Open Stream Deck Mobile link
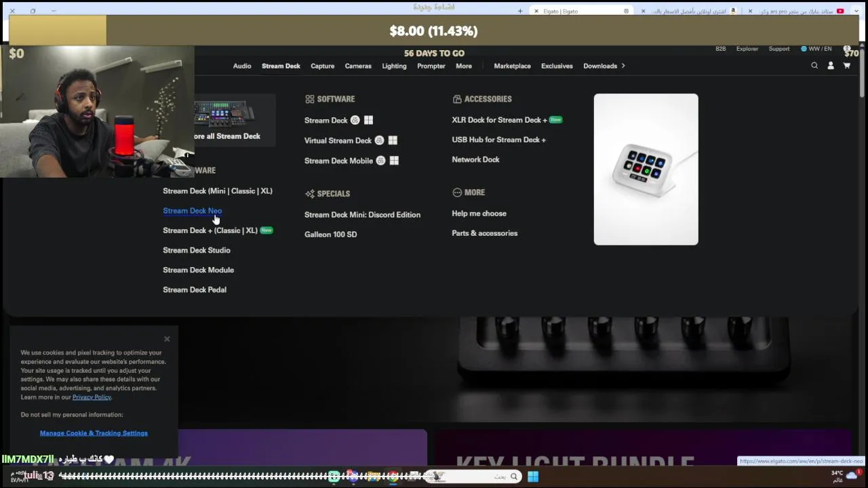Image resolution: width=868 pixels, height=488 pixels. tap(338, 161)
